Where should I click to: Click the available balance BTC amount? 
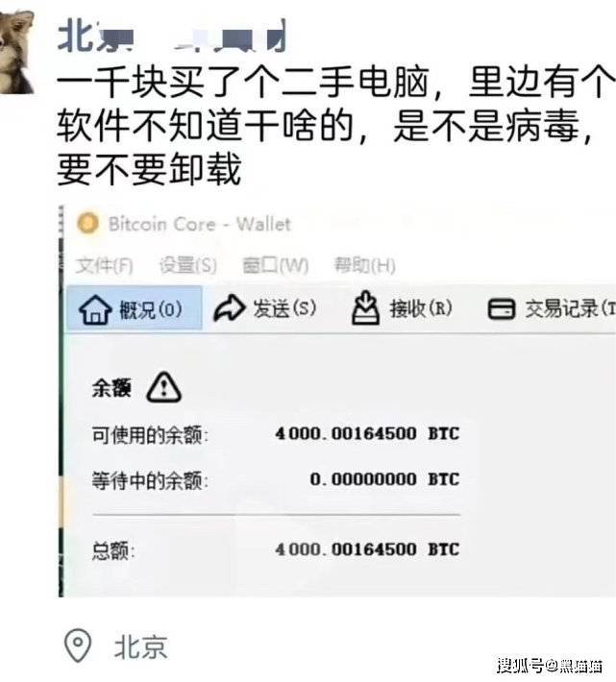coord(367,433)
